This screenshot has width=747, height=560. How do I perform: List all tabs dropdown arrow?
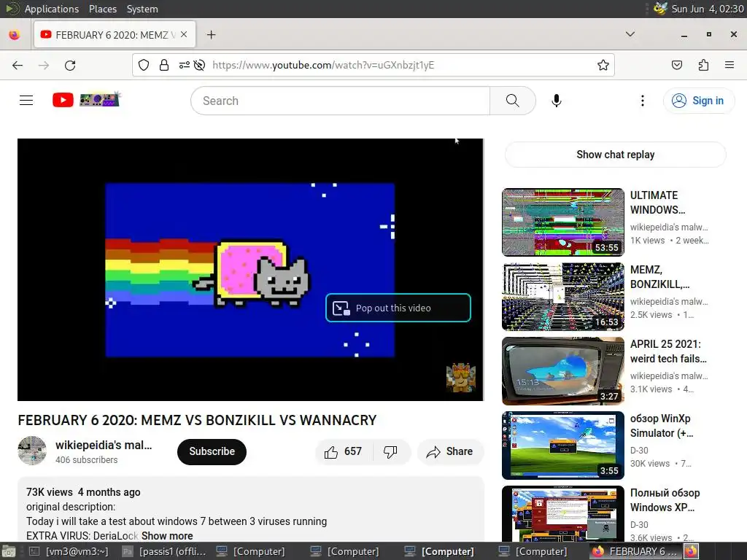630,34
